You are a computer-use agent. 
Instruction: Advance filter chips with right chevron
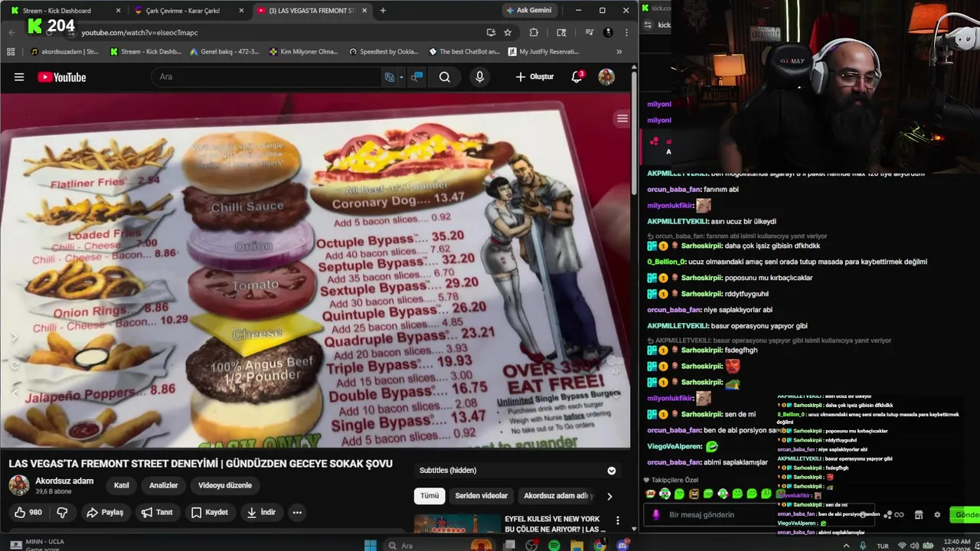(609, 496)
